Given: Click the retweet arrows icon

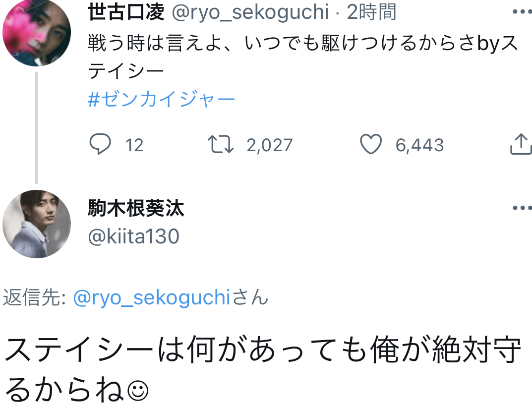Looking at the screenshot, I should pyautogui.click(x=221, y=145).
